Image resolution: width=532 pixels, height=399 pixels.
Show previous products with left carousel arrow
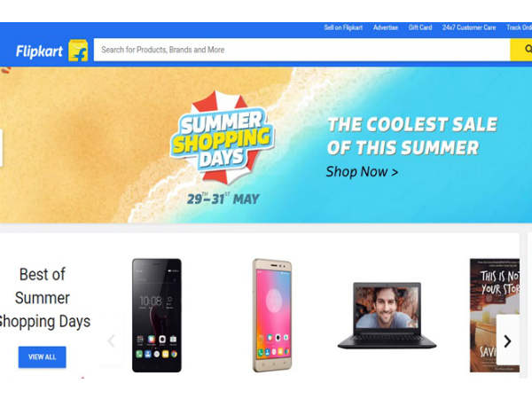[111, 340]
